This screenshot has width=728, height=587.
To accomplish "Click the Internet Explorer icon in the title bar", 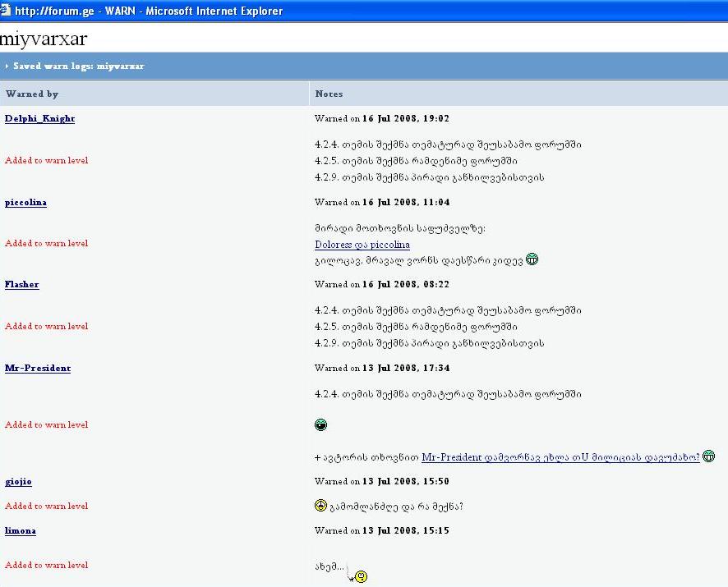I will [x=5, y=10].
